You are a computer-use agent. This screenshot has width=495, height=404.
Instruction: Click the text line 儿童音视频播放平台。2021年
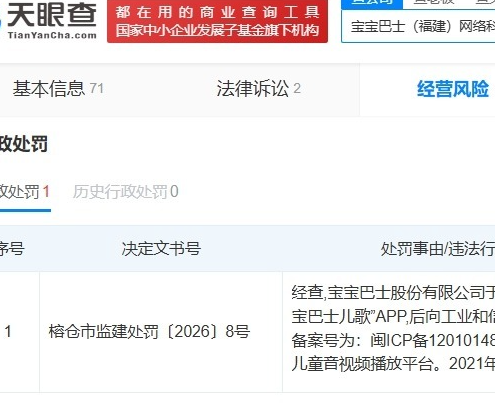click(393, 364)
